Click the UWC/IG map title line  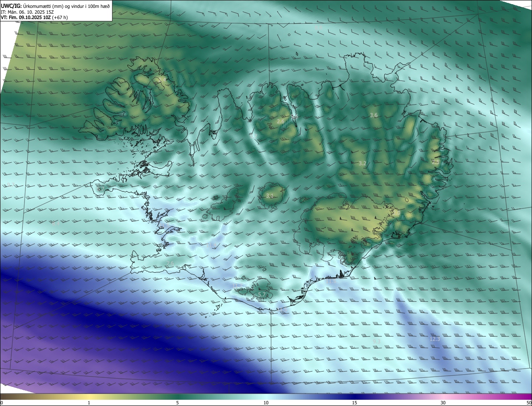click(55, 6)
